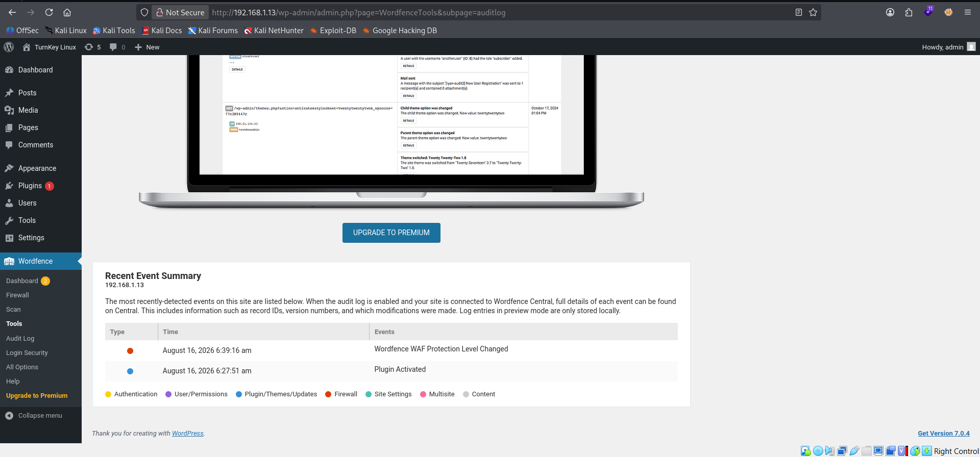The height and width of the screenshot is (457, 980).
Task: Open New content dropdown in admin bar
Action: pyautogui.click(x=147, y=47)
